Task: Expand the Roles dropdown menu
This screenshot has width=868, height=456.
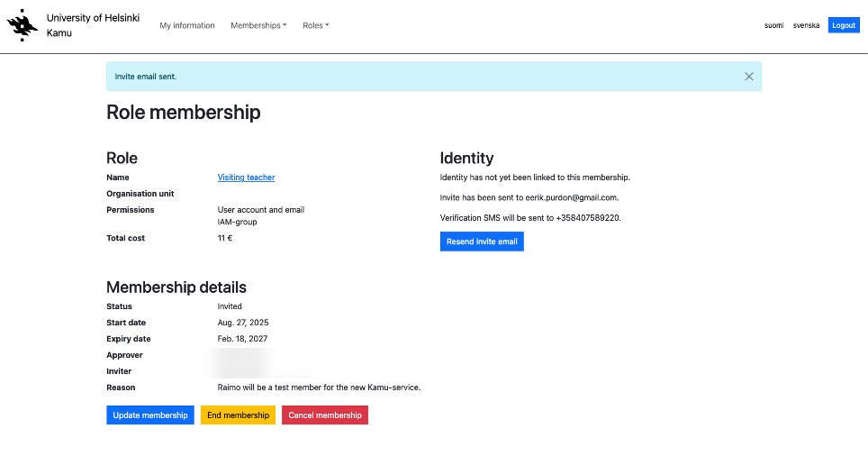Action: point(316,25)
